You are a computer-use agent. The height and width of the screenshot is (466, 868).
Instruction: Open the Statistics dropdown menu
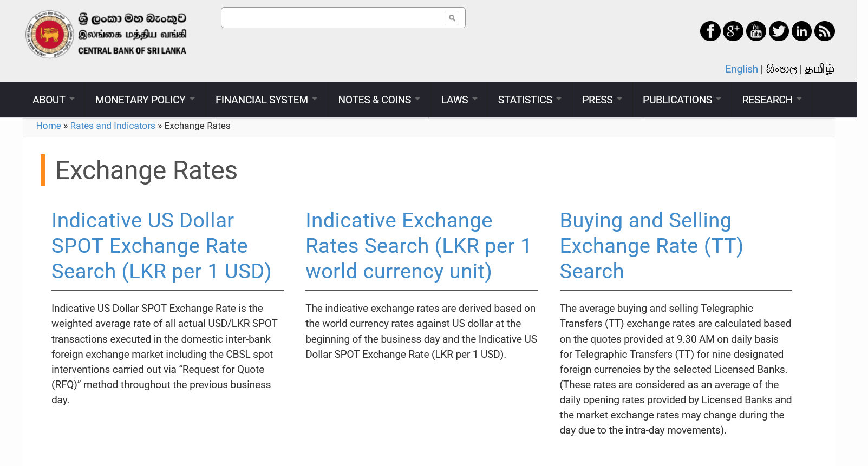529,100
